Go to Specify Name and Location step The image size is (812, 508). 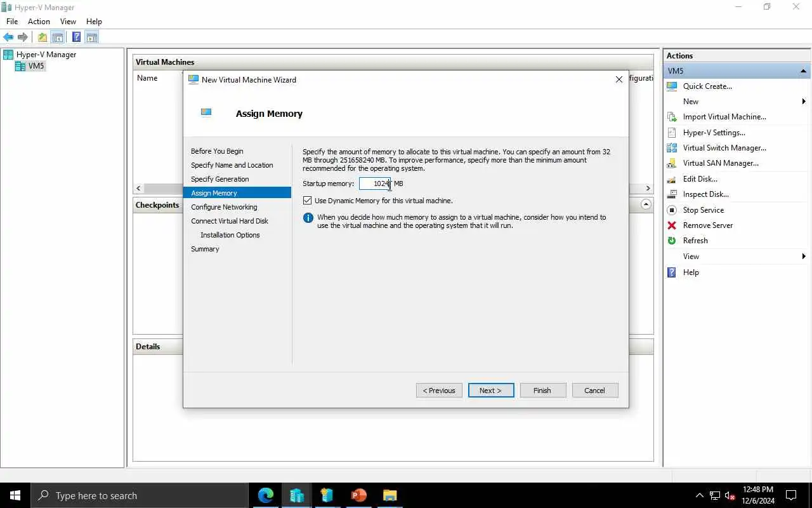pyautogui.click(x=232, y=165)
